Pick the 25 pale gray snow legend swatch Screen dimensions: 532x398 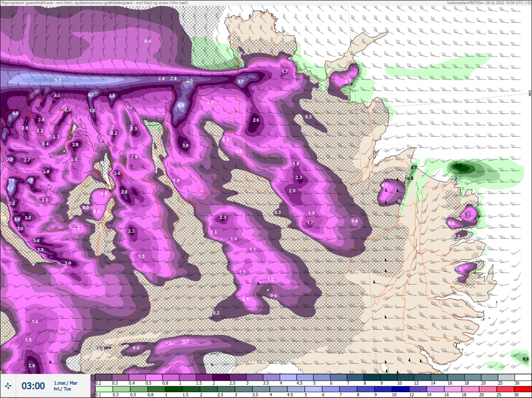coord(506,377)
